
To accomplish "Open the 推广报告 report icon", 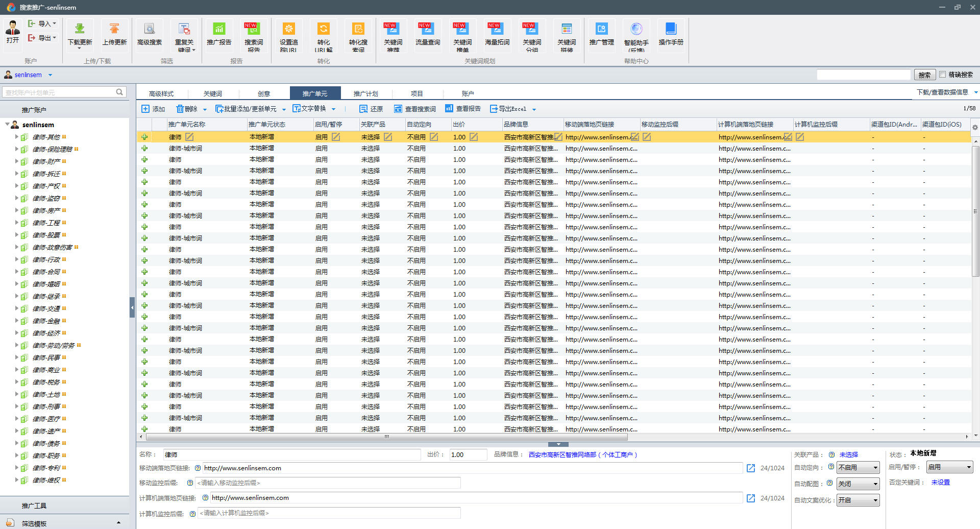I will point(219,30).
